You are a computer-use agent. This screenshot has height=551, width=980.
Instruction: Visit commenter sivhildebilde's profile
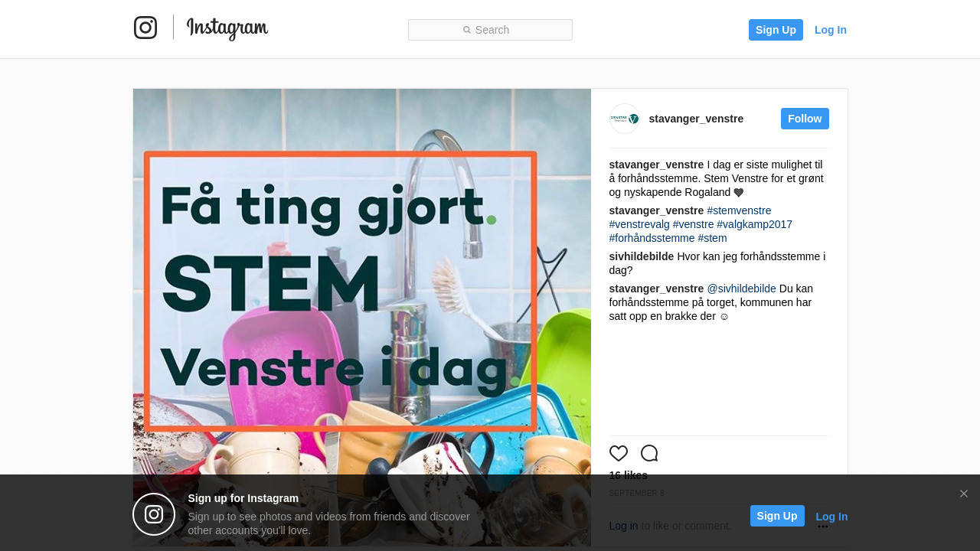tap(642, 256)
